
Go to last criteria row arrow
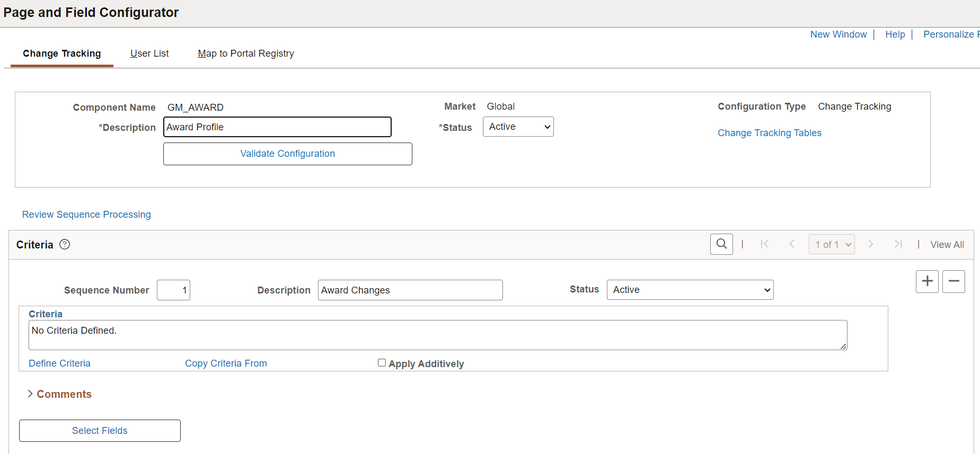(x=898, y=244)
